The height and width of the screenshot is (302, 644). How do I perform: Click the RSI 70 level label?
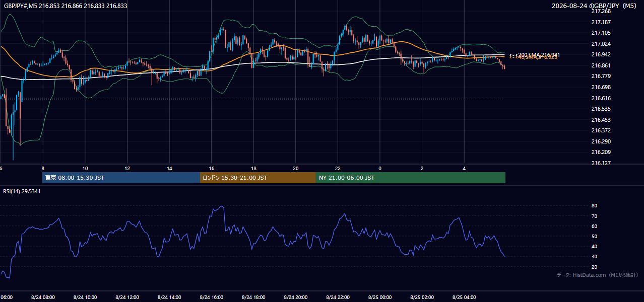(594, 216)
